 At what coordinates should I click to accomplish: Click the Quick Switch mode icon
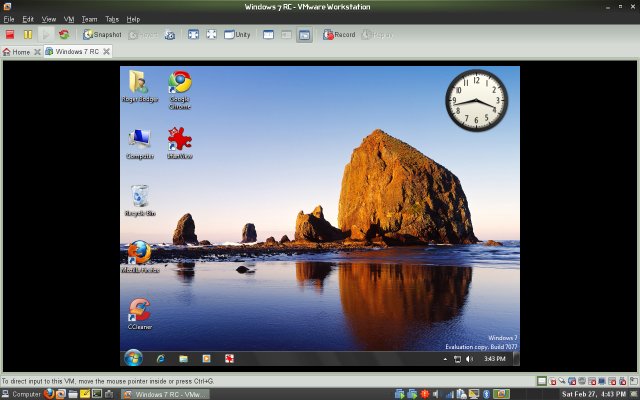pos(211,35)
